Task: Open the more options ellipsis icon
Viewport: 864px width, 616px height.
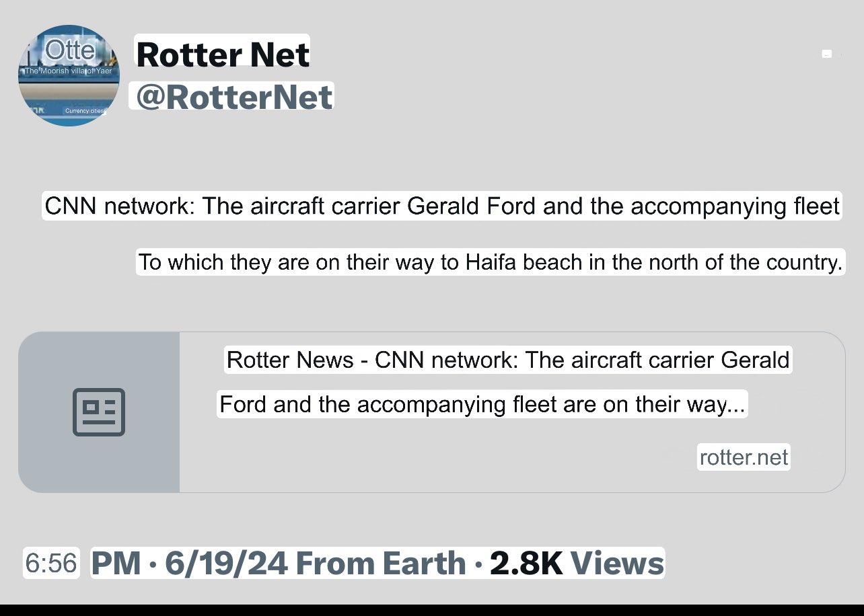Action: click(827, 54)
